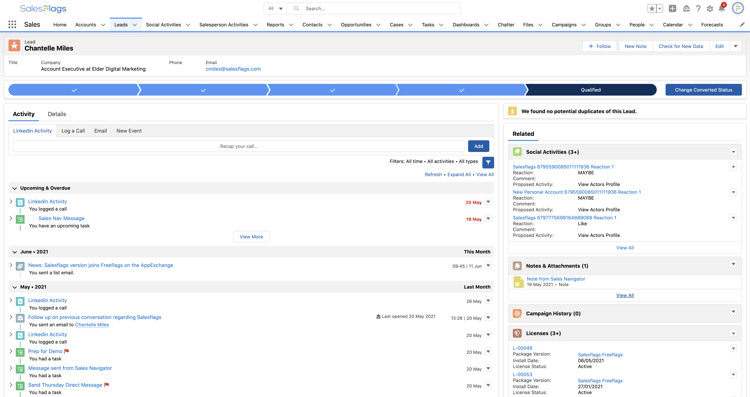Click the Refresh activity link
Viewport: 750px width, 397px height.
[x=433, y=175]
